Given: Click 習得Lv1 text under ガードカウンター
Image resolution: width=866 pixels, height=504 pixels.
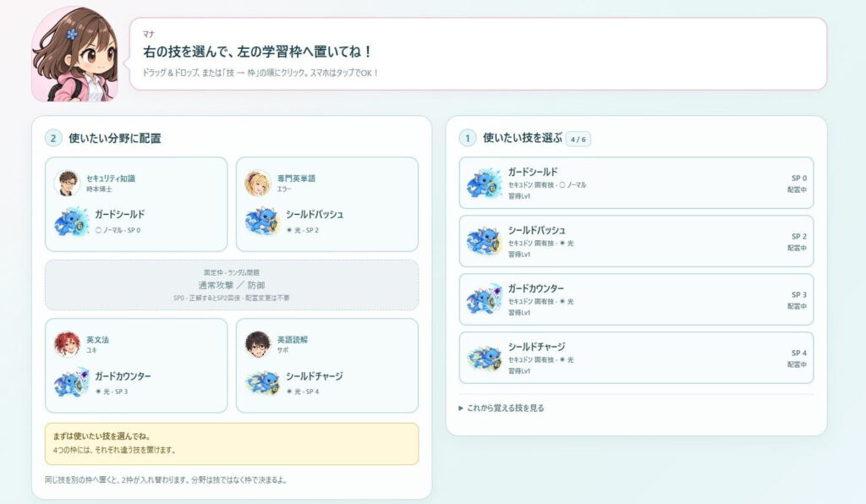Looking at the screenshot, I should 519,312.
